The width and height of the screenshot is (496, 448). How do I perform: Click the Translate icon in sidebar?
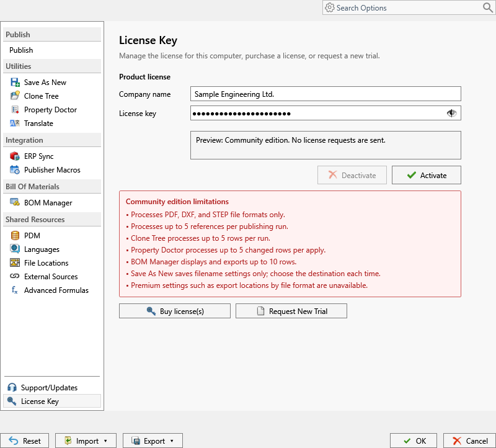coord(15,123)
